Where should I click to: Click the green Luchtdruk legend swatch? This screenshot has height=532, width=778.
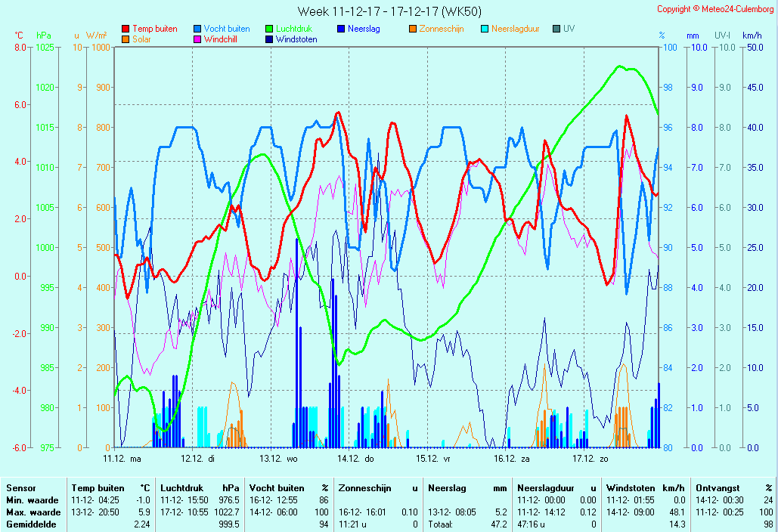pyautogui.click(x=269, y=29)
